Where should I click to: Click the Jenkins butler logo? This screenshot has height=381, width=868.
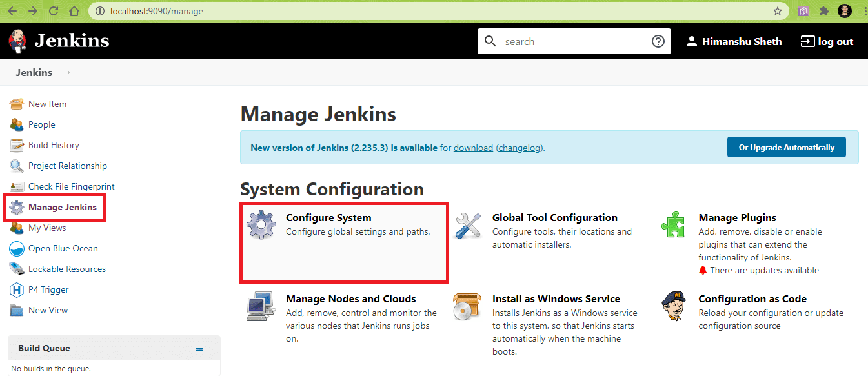click(x=17, y=41)
